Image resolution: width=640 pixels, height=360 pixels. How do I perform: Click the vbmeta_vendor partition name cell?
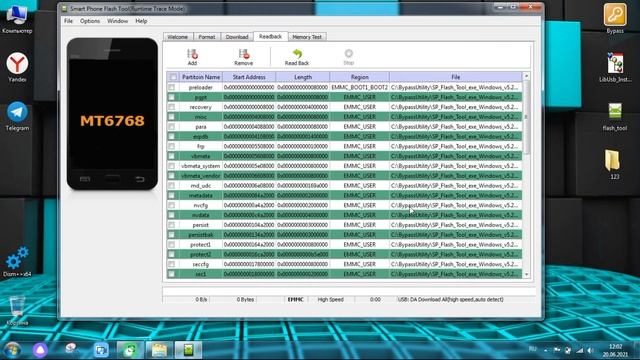click(200, 176)
